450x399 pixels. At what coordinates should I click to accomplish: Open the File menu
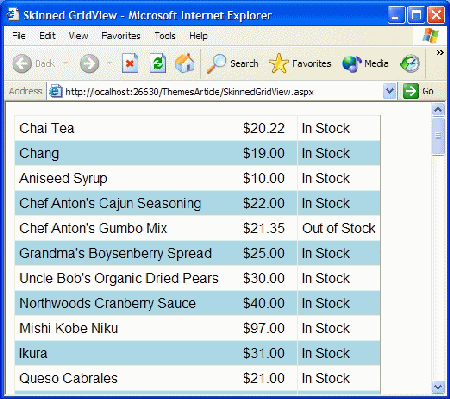pyautogui.click(x=19, y=35)
